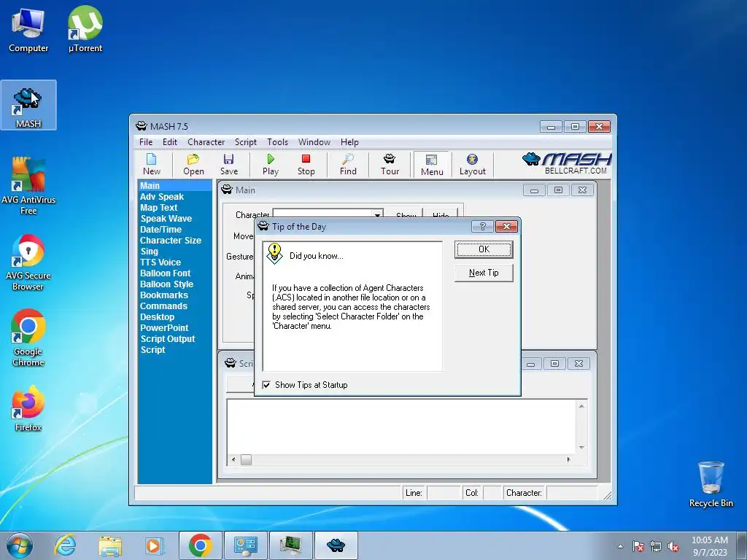Open a script with the Open toolbar icon
The image size is (747, 560).
point(193,164)
